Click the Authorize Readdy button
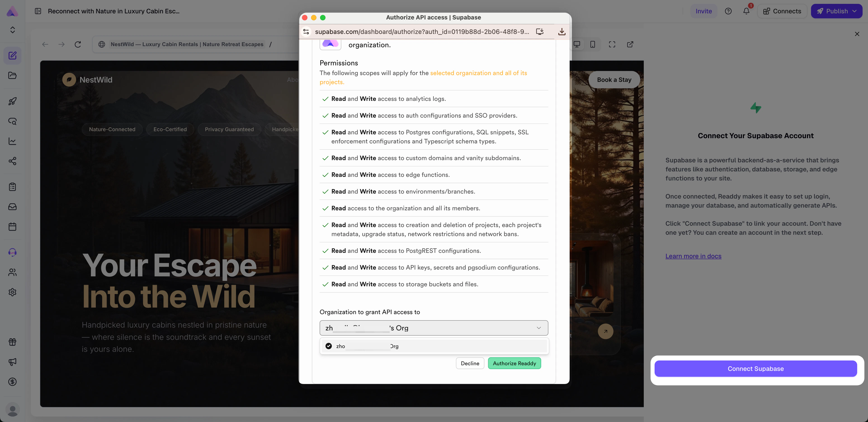The width and height of the screenshot is (868, 422). coord(514,363)
